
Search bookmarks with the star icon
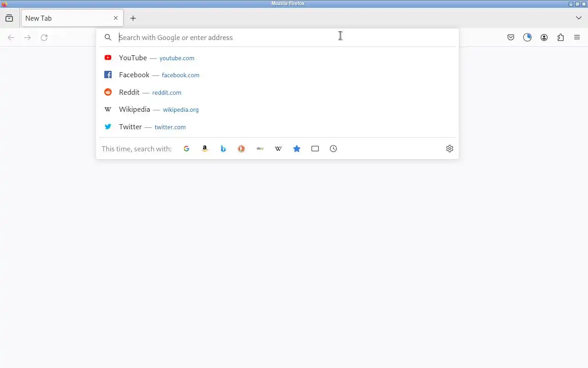(x=297, y=149)
